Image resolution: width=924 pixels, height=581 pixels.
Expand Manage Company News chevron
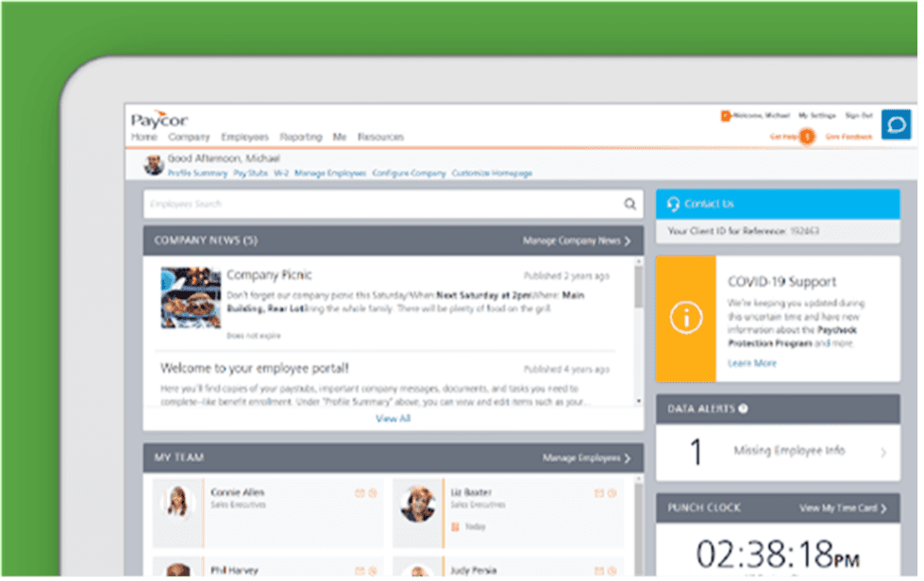[630, 240]
